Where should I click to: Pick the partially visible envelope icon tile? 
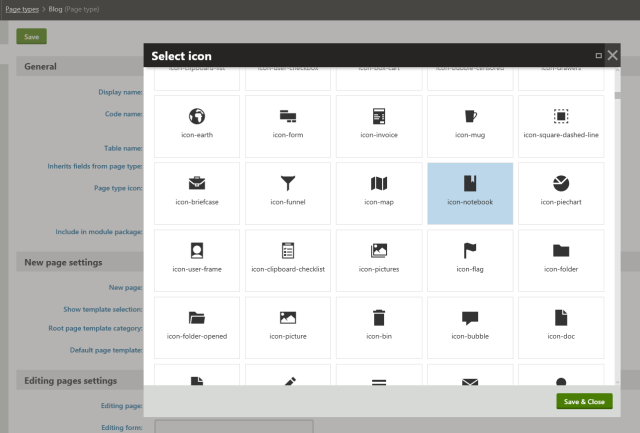click(470, 375)
